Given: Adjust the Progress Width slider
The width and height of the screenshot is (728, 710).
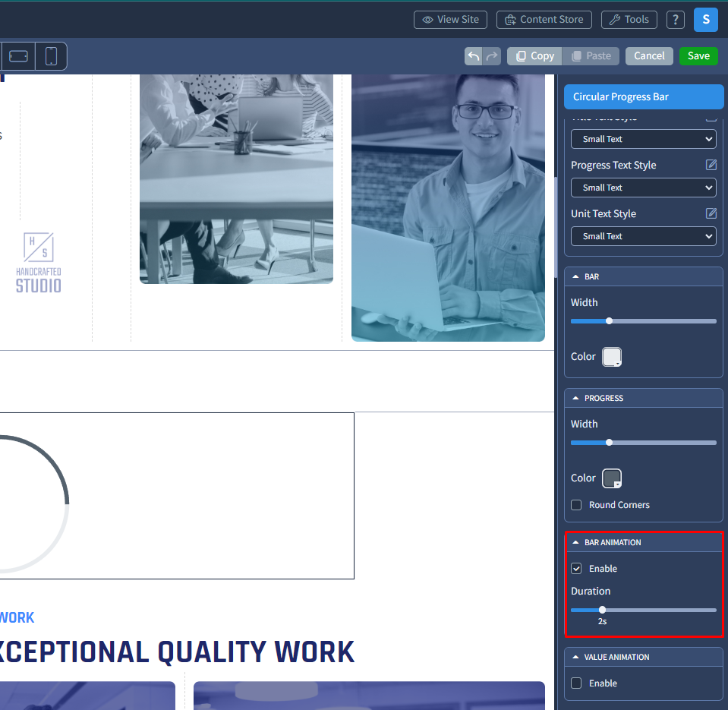Looking at the screenshot, I should [643, 443].
